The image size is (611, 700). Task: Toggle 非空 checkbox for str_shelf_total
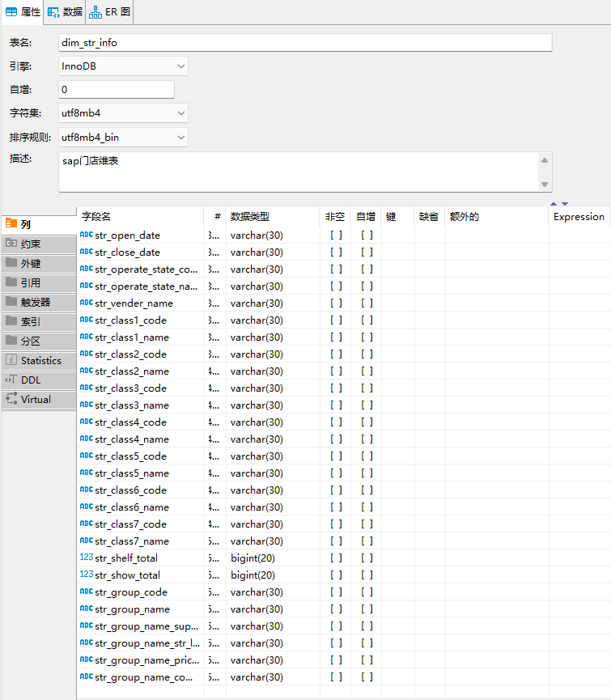pos(336,558)
